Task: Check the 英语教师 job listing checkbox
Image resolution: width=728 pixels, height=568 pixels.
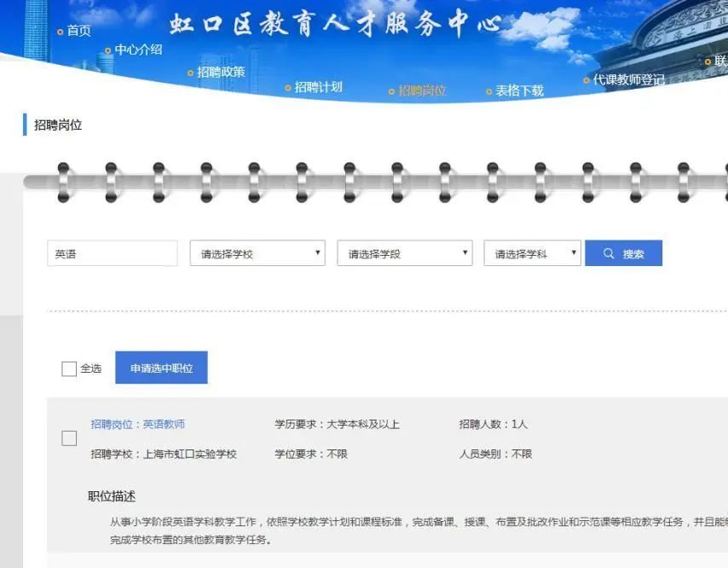Action: pyautogui.click(x=69, y=438)
